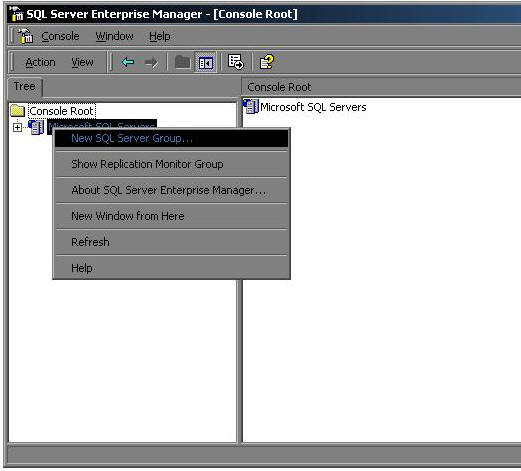Click the Back arrow toolbar icon
521x471 pixels.
[128, 62]
